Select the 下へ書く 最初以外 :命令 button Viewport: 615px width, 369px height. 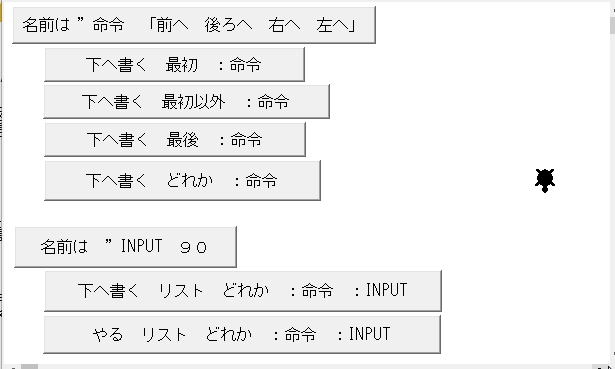point(187,102)
